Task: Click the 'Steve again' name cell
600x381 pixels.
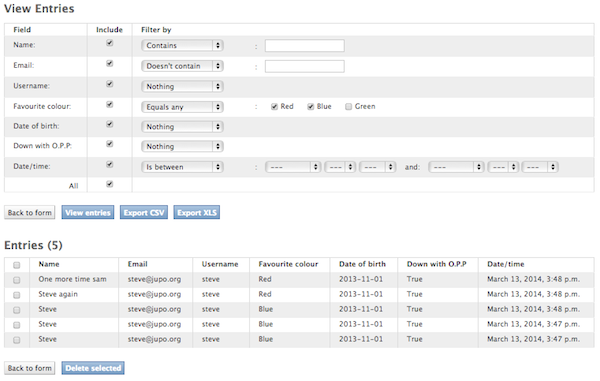Action: [x=58, y=294]
